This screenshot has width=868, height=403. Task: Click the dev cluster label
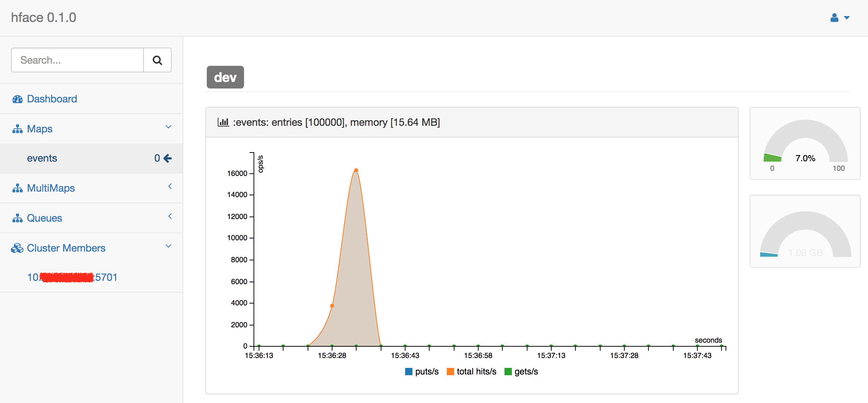pyautogui.click(x=225, y=77)
